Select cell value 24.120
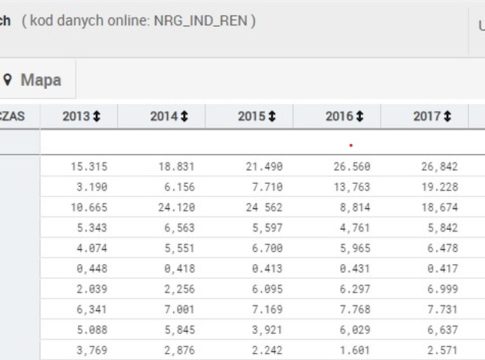Viewport: 485px width, 360px height. (x=177, y=207)
